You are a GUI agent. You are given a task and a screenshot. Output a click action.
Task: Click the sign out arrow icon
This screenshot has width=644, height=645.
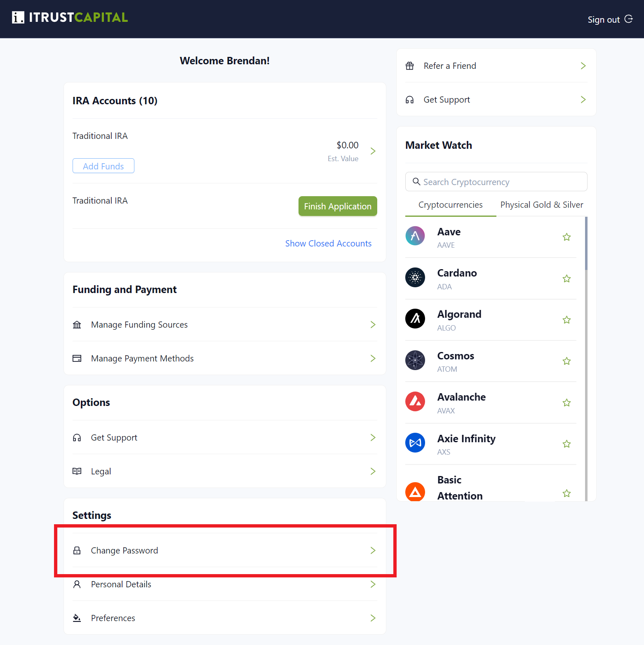[x=629, y=19]
